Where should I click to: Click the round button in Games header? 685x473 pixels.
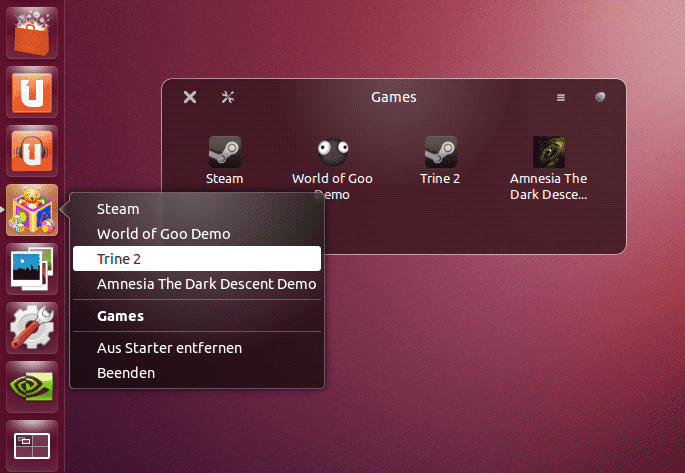[x=600, y=97]
